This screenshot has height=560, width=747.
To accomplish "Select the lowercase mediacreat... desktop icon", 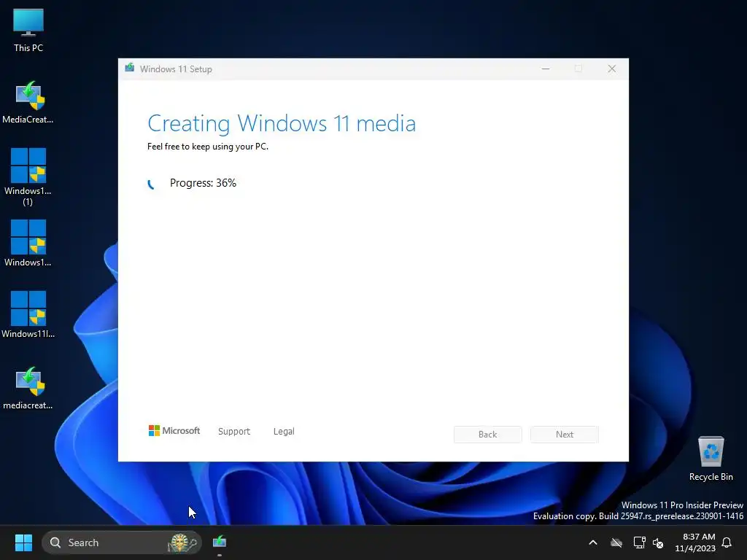I will (x=28, y=388).
